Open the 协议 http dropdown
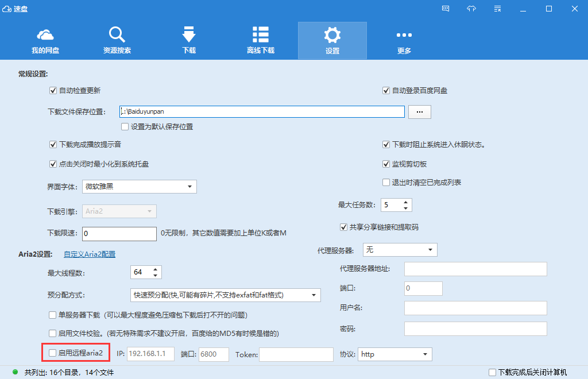Viewport: 588px width, 379px height. 395,354
